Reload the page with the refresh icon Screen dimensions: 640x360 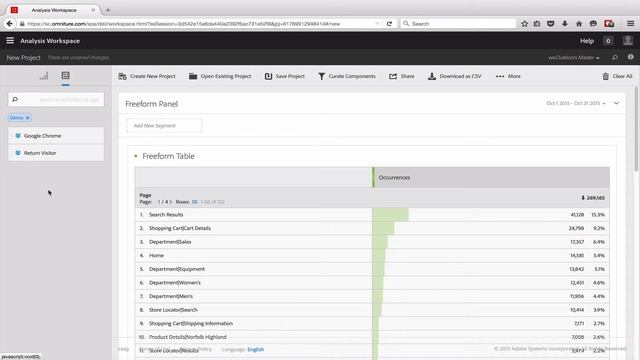[389, 24]
